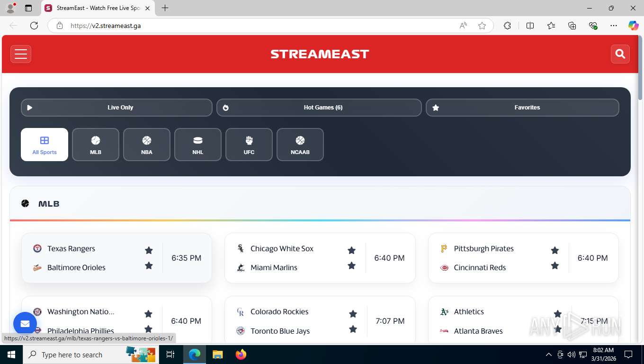This screenshot has height=364, width=644.
Task: Open the Read aloud icon
Action: pos(463,26)
